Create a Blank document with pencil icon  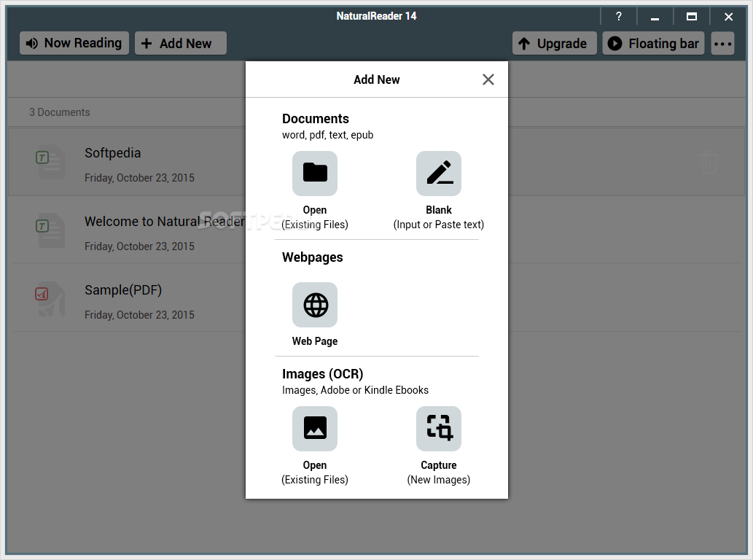[438, 174]
